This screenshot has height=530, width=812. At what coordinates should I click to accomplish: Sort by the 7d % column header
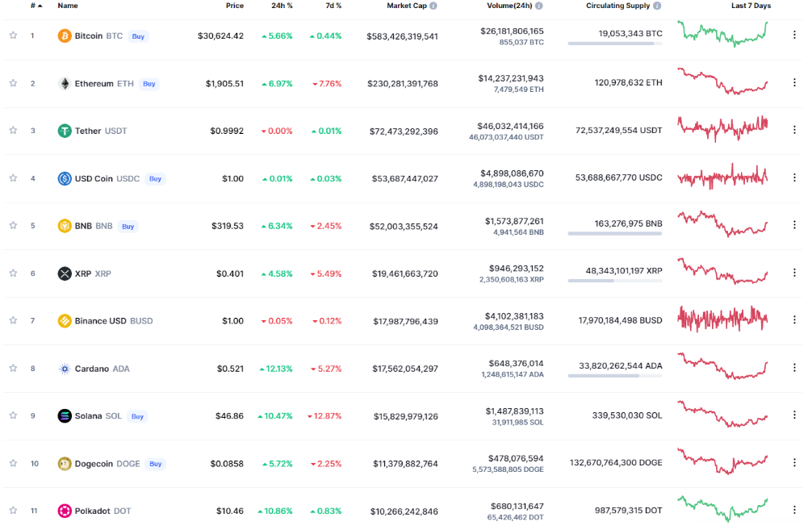click(333, 6)
